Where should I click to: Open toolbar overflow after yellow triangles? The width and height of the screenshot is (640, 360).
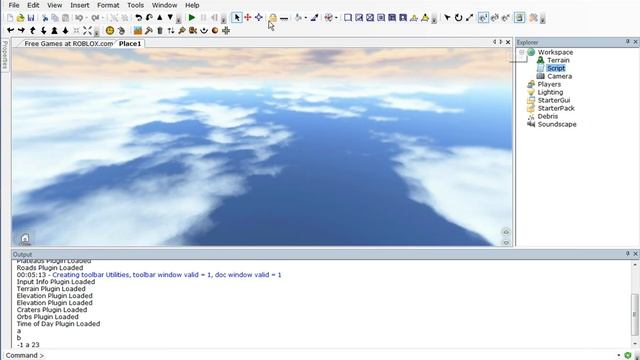click(x=434, y=19)
